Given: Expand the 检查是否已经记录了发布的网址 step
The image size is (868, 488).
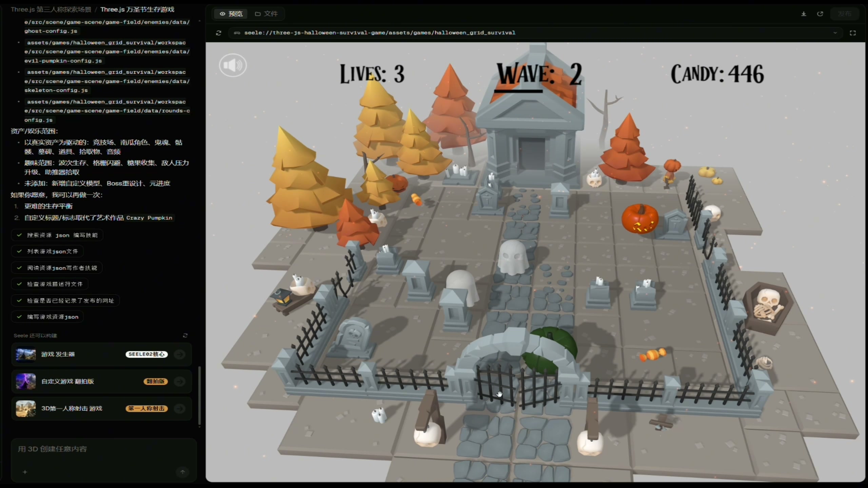Looking at the screenshot, I should (x=65, y=301).
